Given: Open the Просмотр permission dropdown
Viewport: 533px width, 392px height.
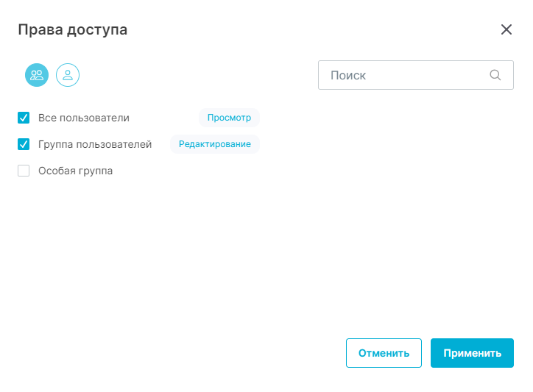Looking at the screenshot, I should click(229, 118).
